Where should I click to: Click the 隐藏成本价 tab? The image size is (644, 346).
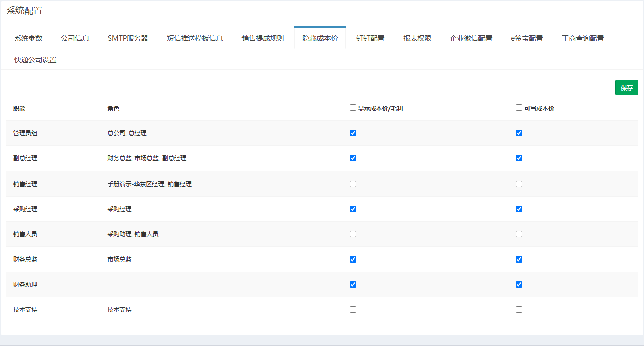pos(320,38)
